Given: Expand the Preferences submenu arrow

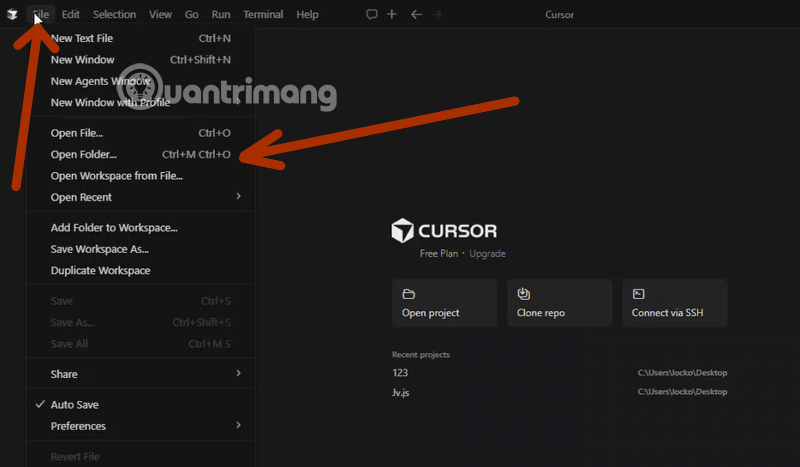Looking at the screenshot, I should [238, 425].
